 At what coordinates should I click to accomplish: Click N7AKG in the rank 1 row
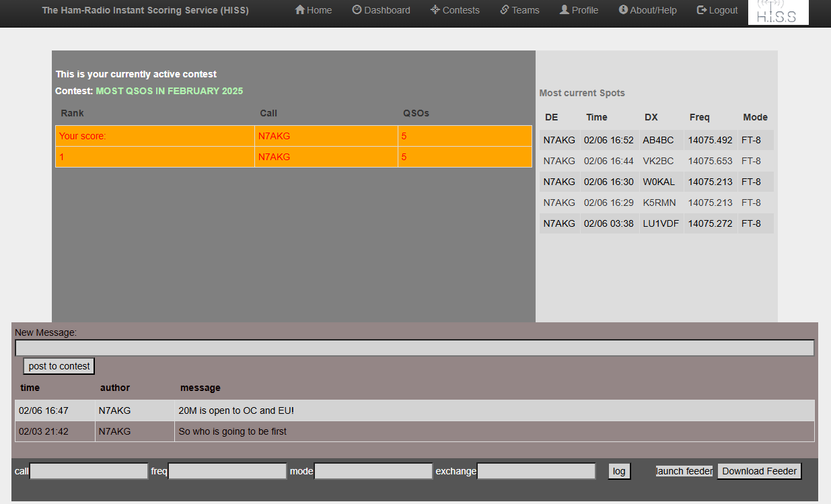(275, 157)
